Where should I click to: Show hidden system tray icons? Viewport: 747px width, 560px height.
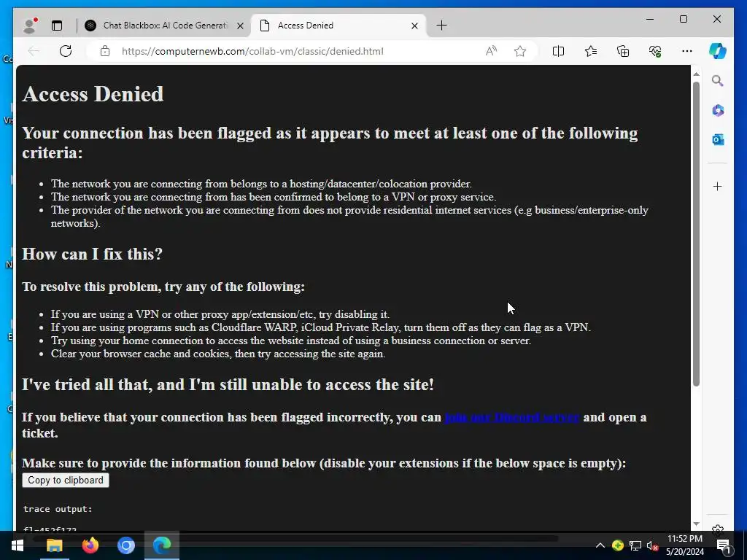[600, 545]
